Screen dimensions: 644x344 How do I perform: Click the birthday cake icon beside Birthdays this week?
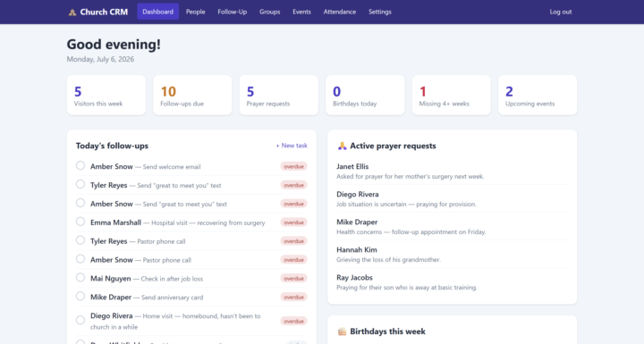click(342, 331)
